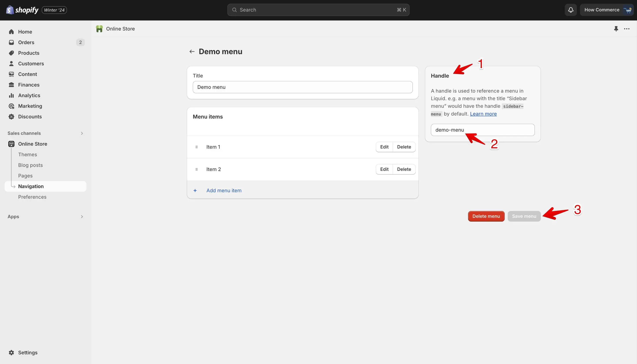Click the plus icon for Add menu item

[x=195, y=191]
